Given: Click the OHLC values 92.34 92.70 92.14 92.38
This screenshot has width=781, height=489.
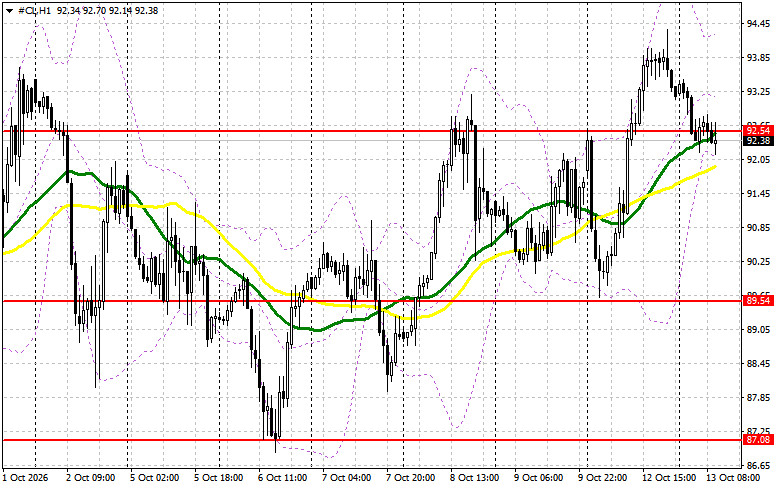Looking at the screenshot, I should tap(107, 10).
